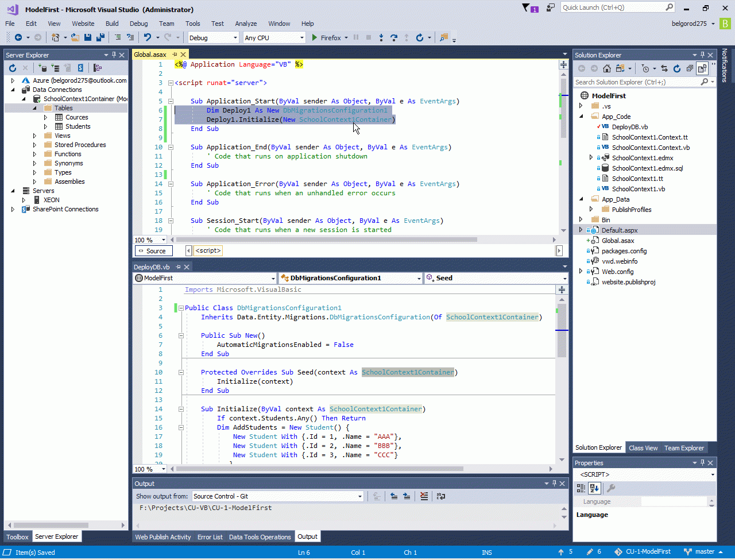Expand the Views node in Server Explorer
This screenshot has height=560, width=735.
click(x=34, y=136)
